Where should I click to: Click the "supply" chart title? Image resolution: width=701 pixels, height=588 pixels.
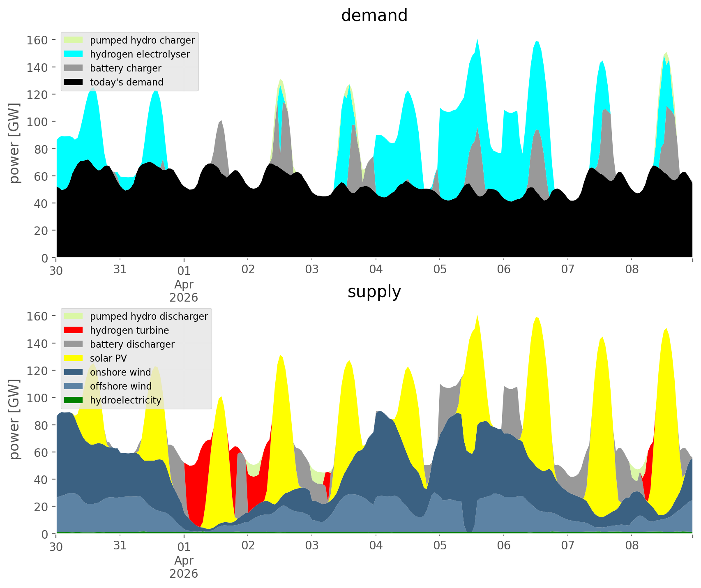click(x=374, y=292)
